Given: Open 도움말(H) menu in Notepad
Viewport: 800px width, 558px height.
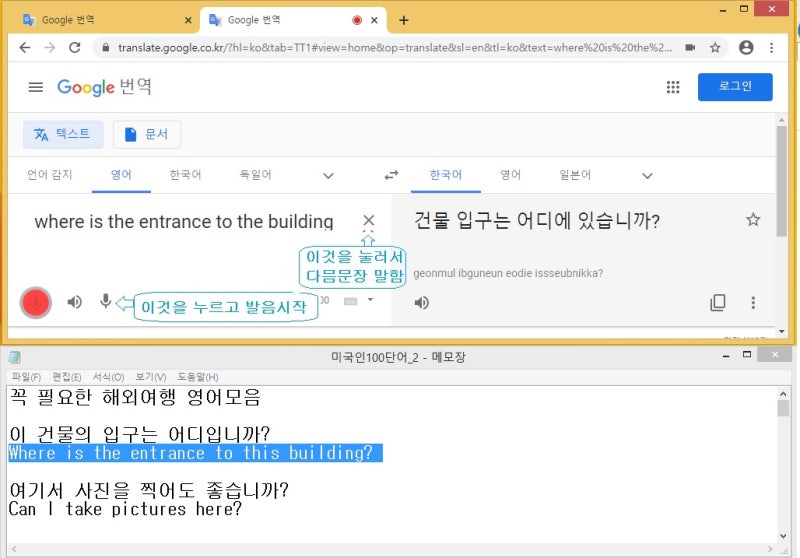Looking at the screenshot, I should tap(197, 377).
